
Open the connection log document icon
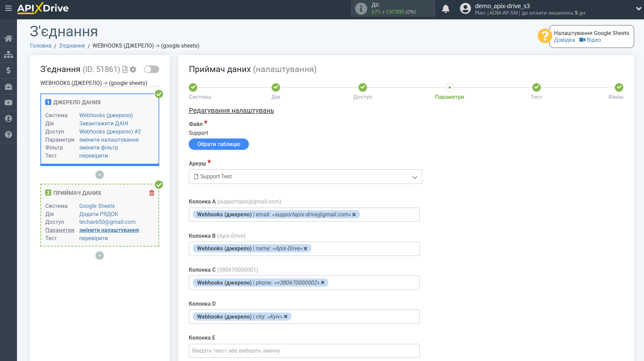[125, 69]
